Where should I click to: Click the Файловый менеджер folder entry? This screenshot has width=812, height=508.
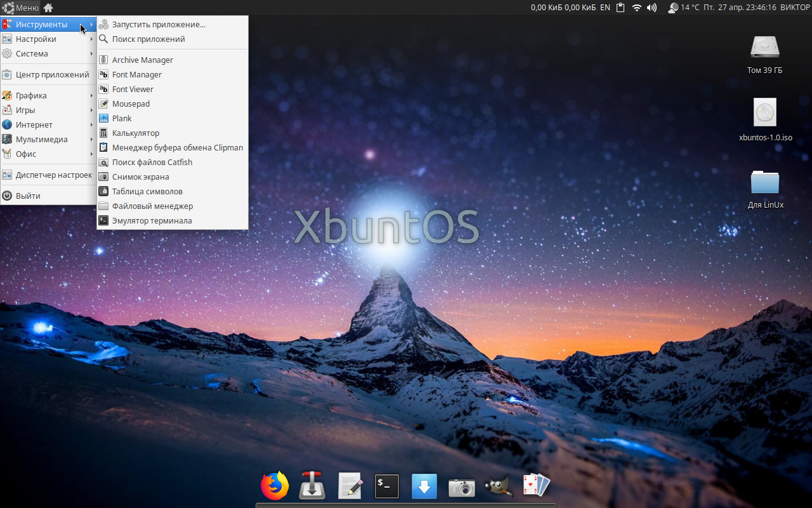[x=172, y=206]
